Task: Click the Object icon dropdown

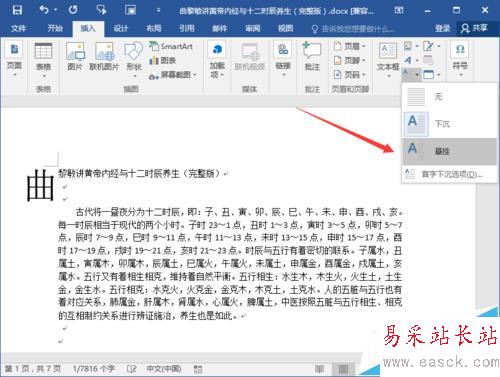Action: (431, 75)
